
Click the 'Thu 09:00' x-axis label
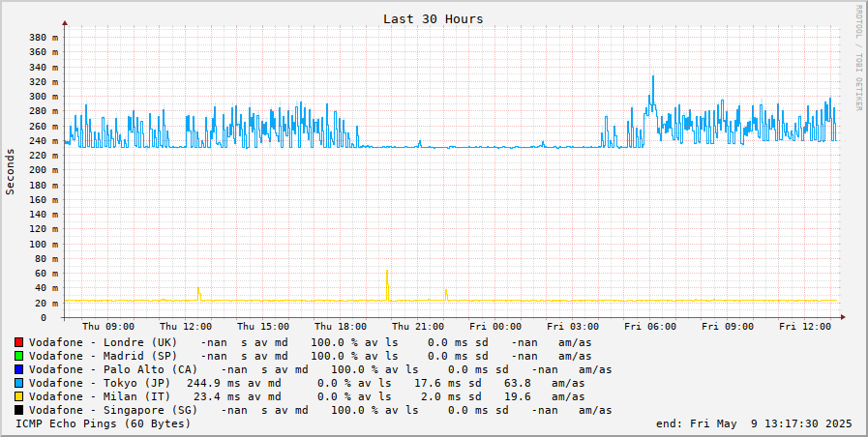pos(108,327)
